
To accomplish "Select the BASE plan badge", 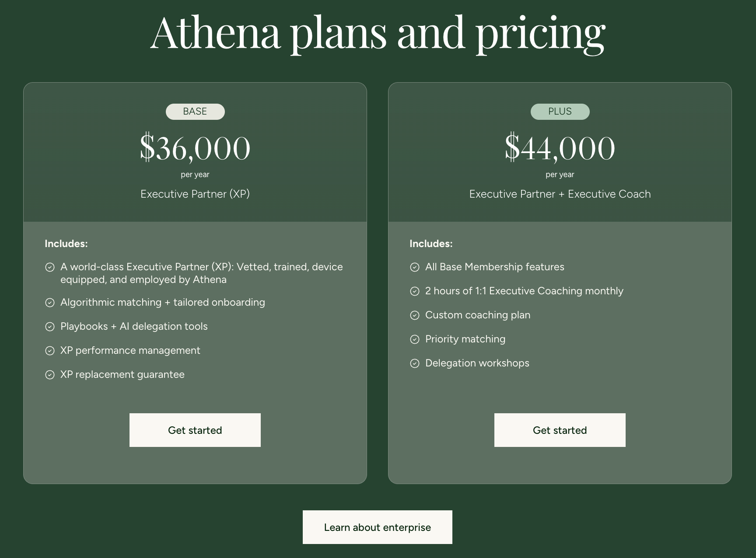I will tap(195, 112).
